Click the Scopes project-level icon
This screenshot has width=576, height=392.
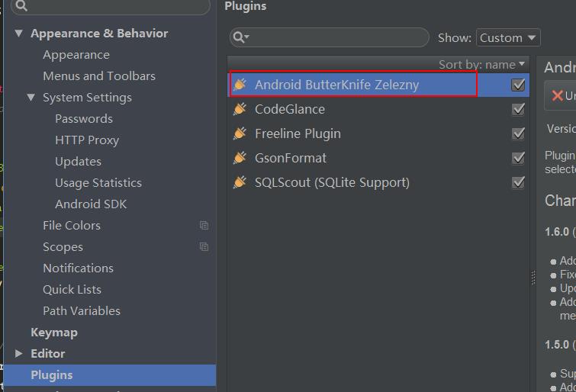coord(204,247)
